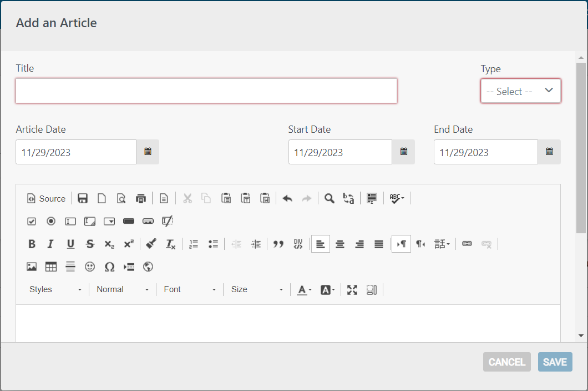Click the Select All icon
The width and height of the screenshot is (588, 391).
372,198
